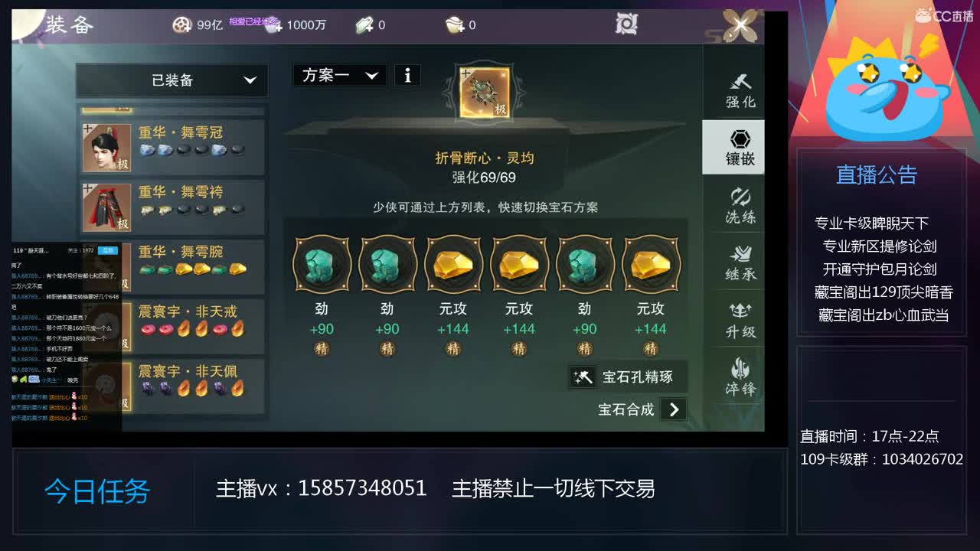
Task: Open the 已装备 equipped filter dropdown
Action: pyautogui.click(x=172, y=80)
